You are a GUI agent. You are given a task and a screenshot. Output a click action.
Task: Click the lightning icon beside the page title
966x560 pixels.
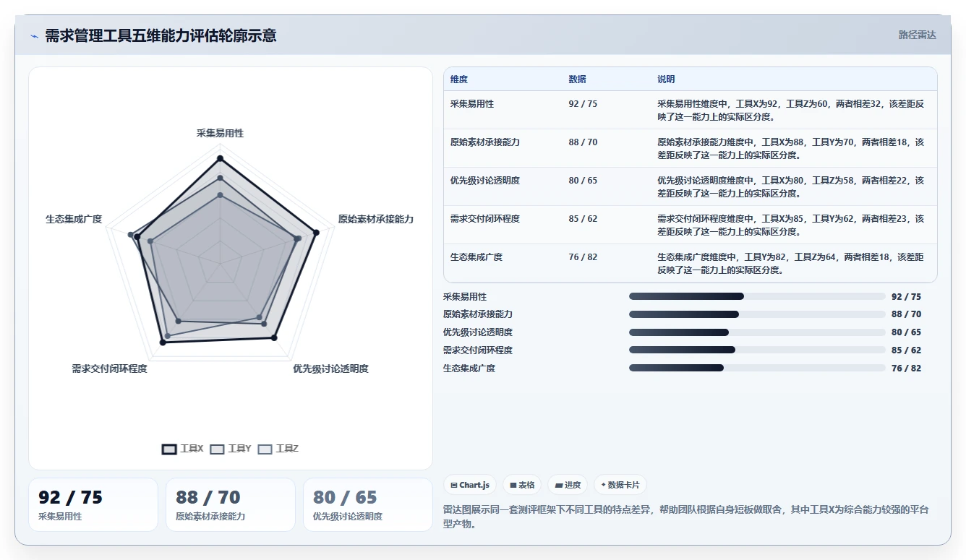[34, 36]
